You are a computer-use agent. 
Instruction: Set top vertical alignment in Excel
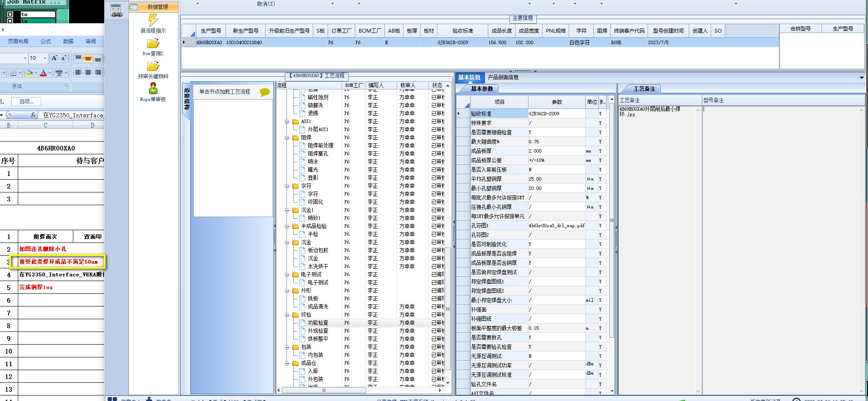click(x=78, y=58)
